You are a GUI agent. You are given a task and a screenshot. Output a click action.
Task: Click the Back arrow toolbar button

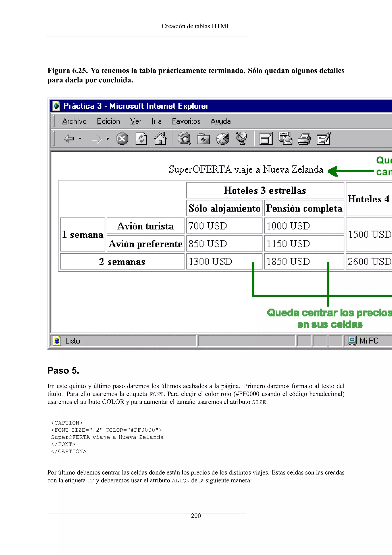69,139
